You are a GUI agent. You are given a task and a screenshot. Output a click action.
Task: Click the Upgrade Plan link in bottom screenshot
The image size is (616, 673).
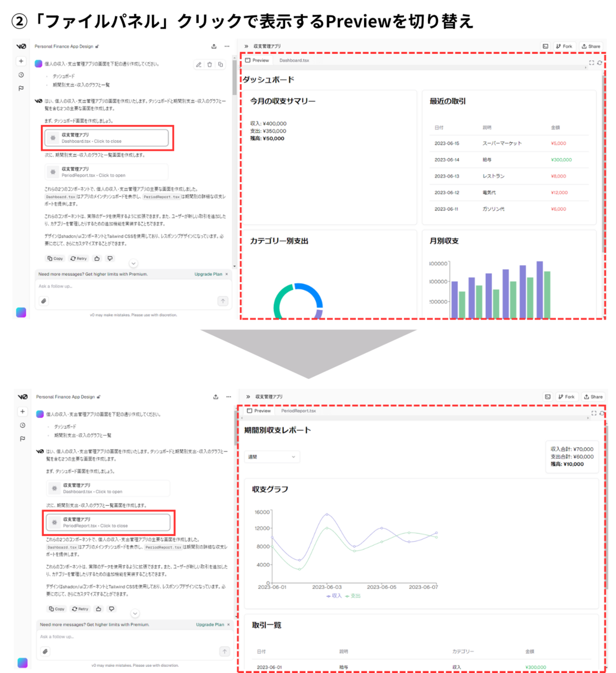click(x=210, y=624)
